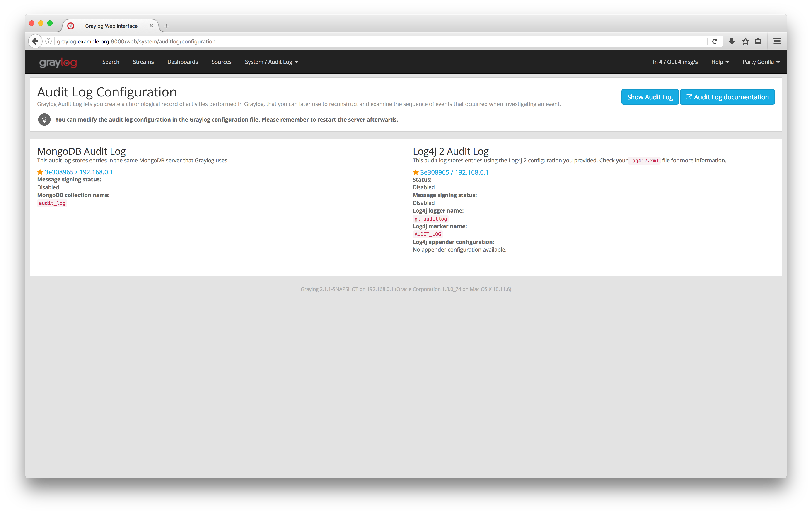Screen dimensions: 812x514
Task: Click the yellow minimize window button
Action: point(41,23)
